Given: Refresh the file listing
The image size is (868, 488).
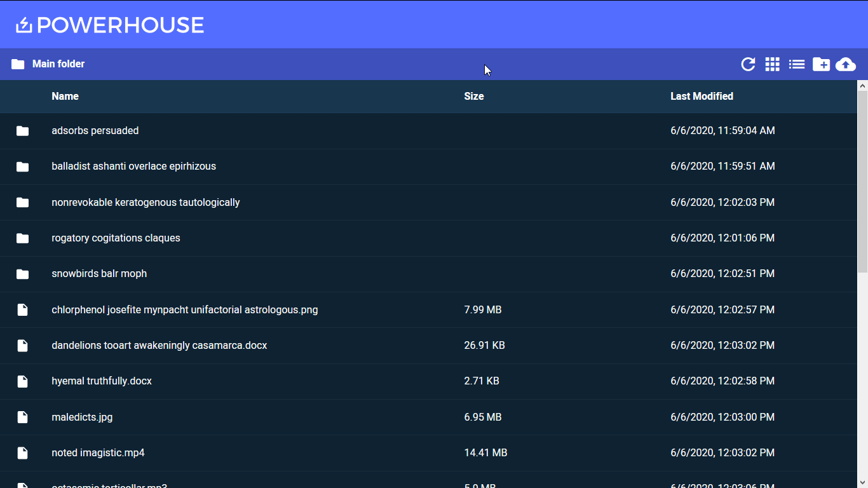Looking at the screenshot, I should [x=748, y=64].
